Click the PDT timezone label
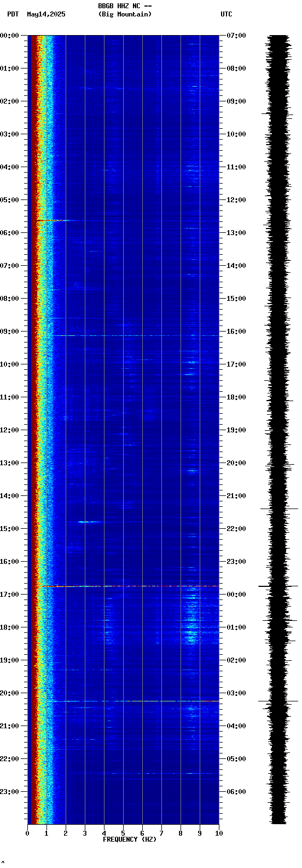The image size is (302, 868). click(x=13, y=14)
